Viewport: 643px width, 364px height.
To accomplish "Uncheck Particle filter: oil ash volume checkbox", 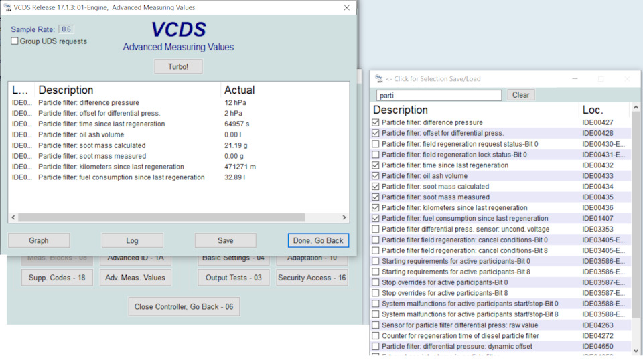I will coord(376,176).
